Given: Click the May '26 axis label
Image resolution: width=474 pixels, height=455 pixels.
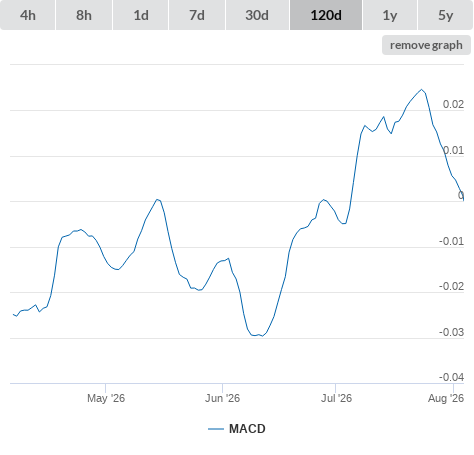Looking at the screenshot, I should [106, 398].
